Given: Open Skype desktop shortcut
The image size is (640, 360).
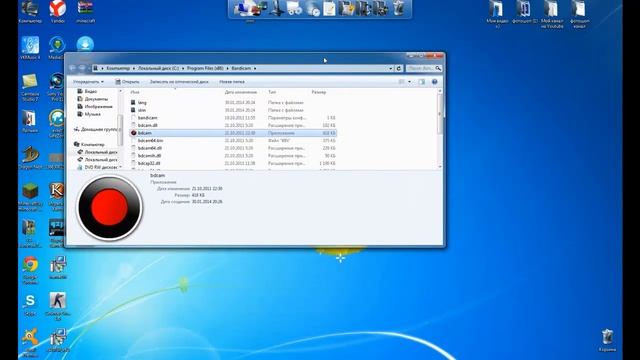Looking at the screenshot, I should [30, 304].
